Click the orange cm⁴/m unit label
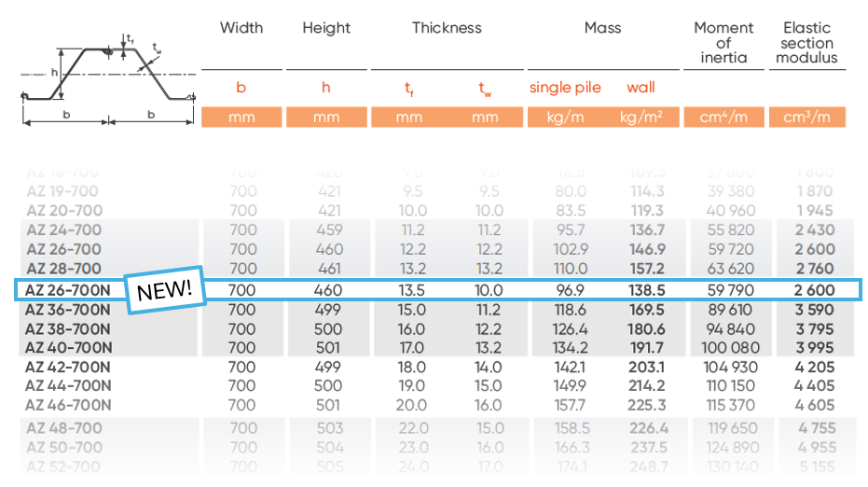Screen dimensions: 868x487 coord(723,118)
